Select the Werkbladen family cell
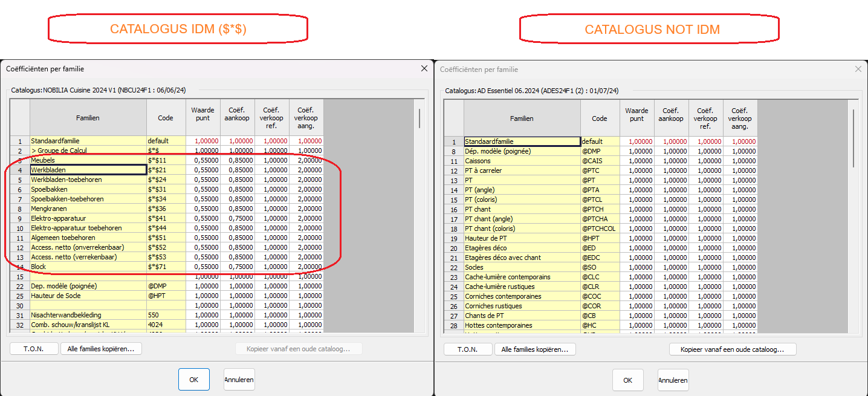 coord(88,170)
